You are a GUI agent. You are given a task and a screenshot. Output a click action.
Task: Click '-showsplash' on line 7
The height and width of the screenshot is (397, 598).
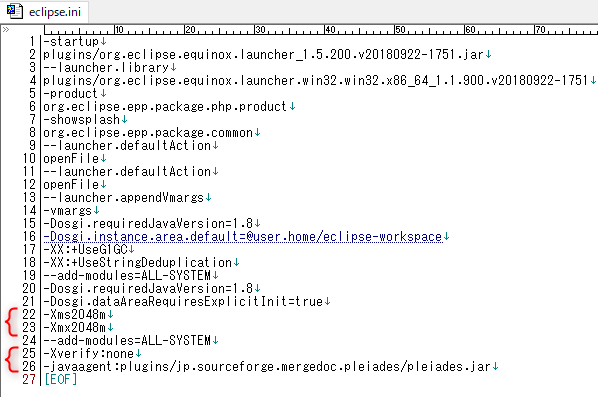click(82, 119)
